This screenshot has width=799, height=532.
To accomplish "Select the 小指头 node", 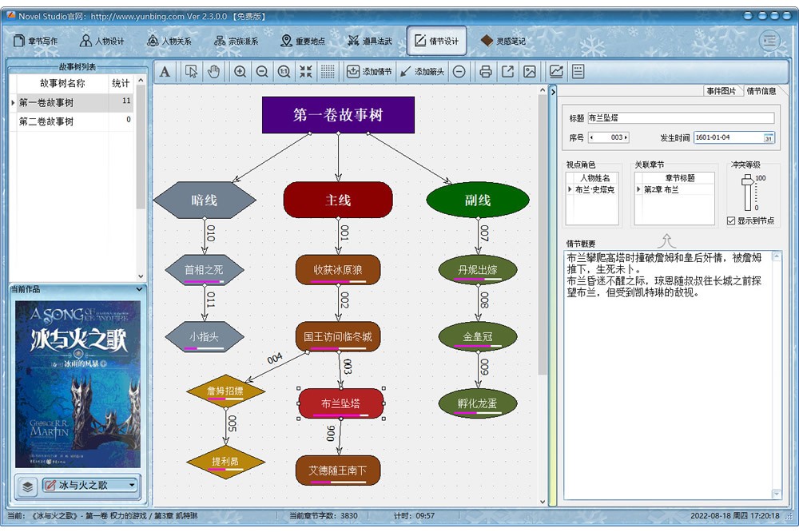I will [205, 337].
